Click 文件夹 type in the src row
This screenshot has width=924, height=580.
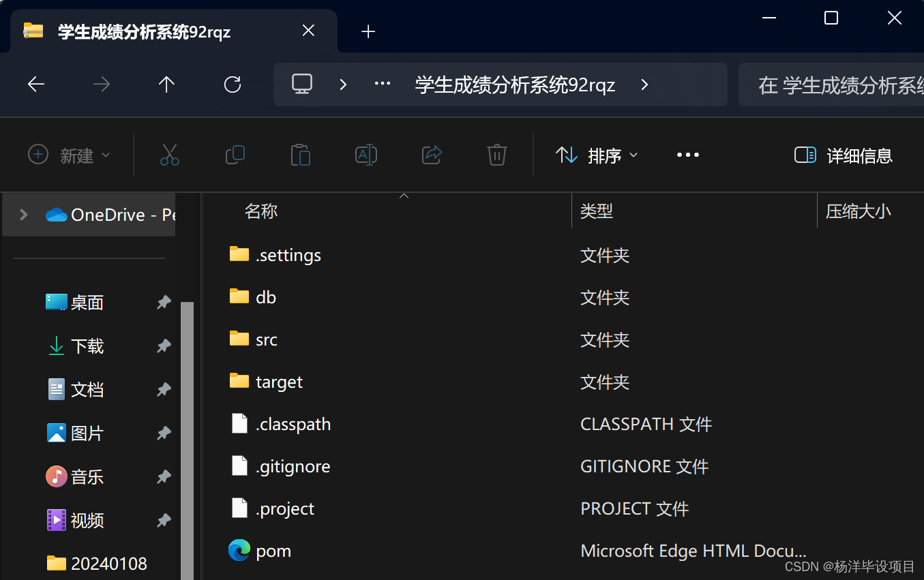(x=605, y=340)
